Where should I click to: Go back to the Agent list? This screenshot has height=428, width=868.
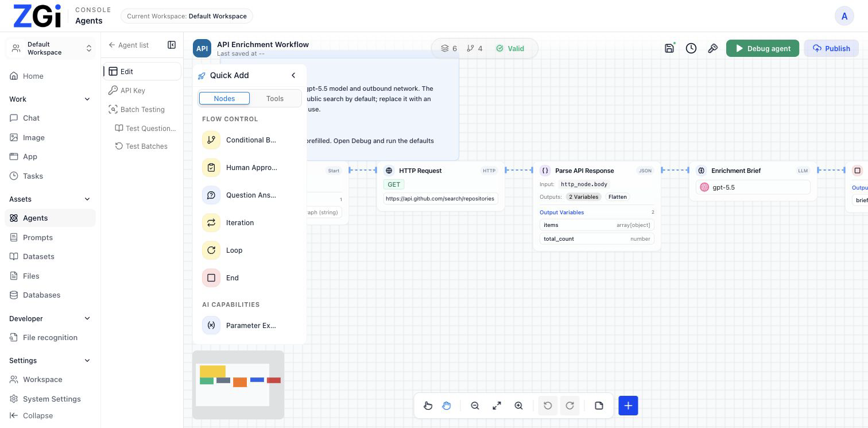tap(129, 45)
